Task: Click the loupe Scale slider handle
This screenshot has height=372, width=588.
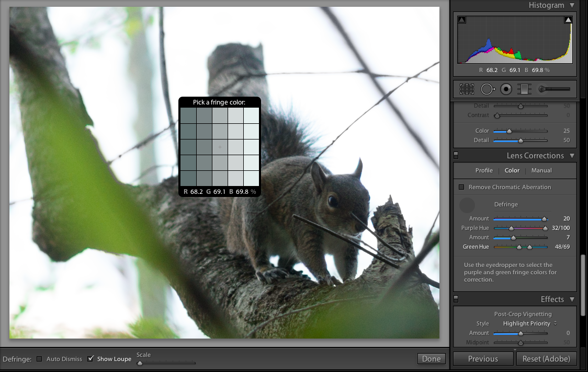Action: click(x=140, y=363)
